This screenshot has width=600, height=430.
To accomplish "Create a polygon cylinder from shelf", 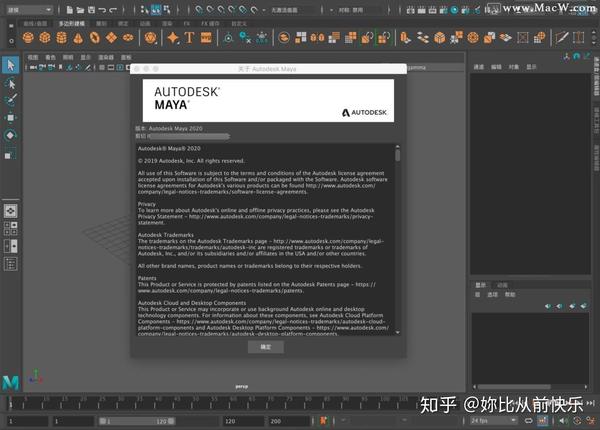I will 61,37.
